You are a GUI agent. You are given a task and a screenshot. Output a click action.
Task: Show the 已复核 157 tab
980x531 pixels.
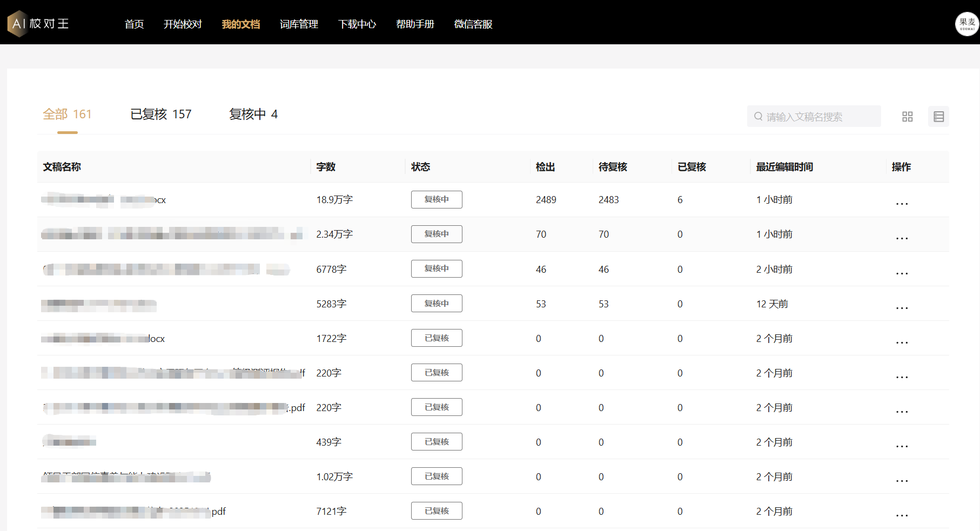[x=161, y=115]
